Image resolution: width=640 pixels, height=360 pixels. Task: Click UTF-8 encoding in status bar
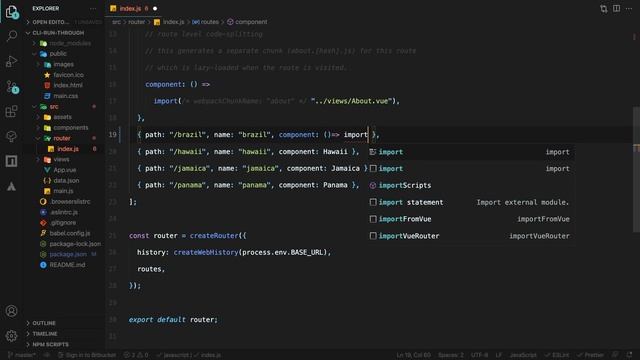tap(479, 355)
